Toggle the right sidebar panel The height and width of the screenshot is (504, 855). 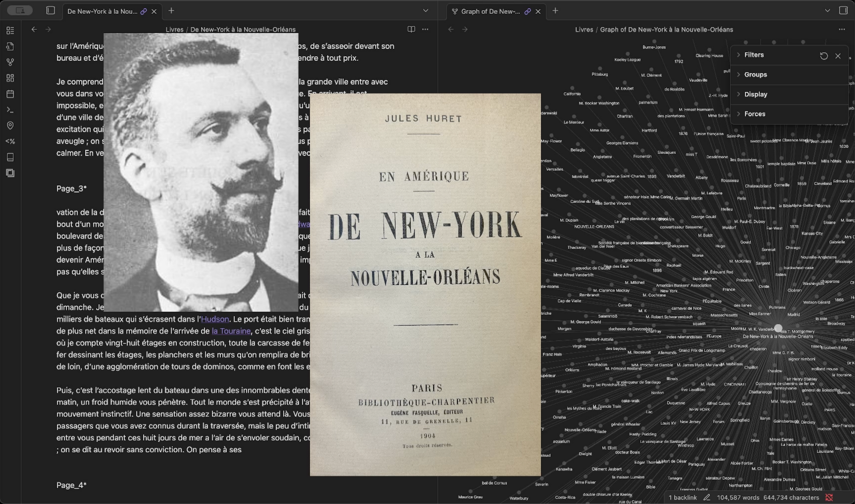pos(843,11)
